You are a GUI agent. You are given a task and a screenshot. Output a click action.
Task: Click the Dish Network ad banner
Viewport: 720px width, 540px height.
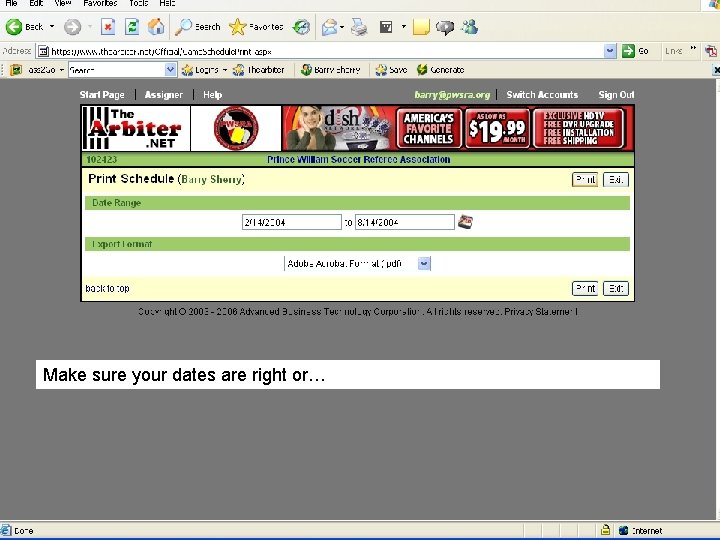[x=458, y=128]
